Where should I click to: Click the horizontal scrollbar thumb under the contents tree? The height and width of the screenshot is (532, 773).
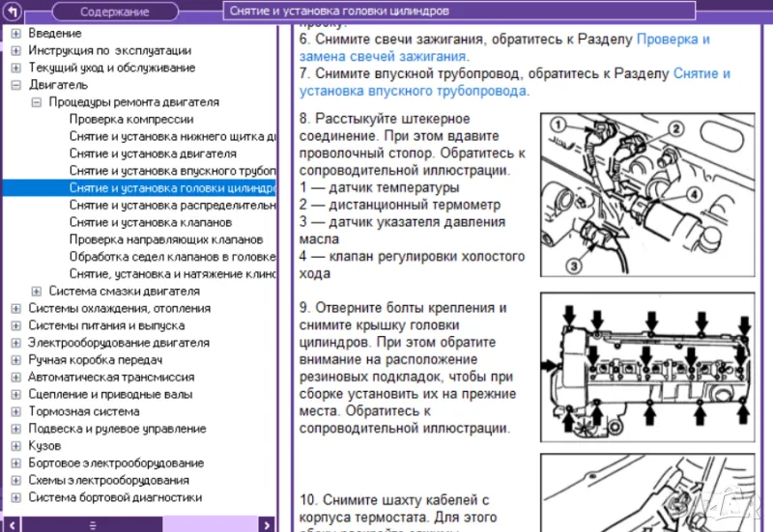pos(93,524)
